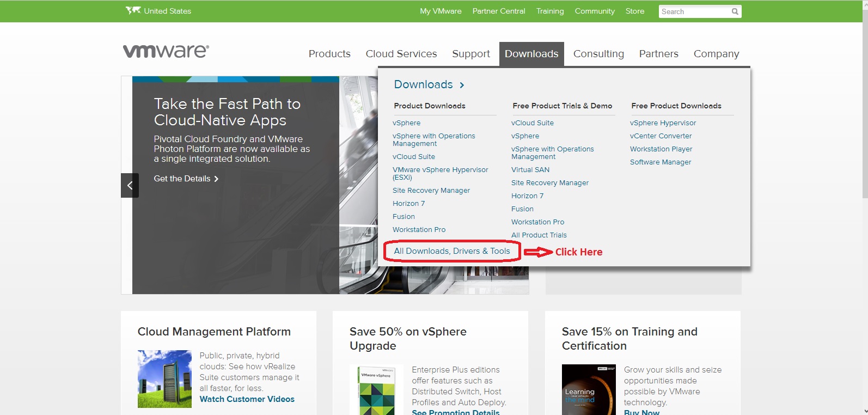The image size is (868, 415).
Task: Click the VMware logo
Action: (x=166, y=51)
